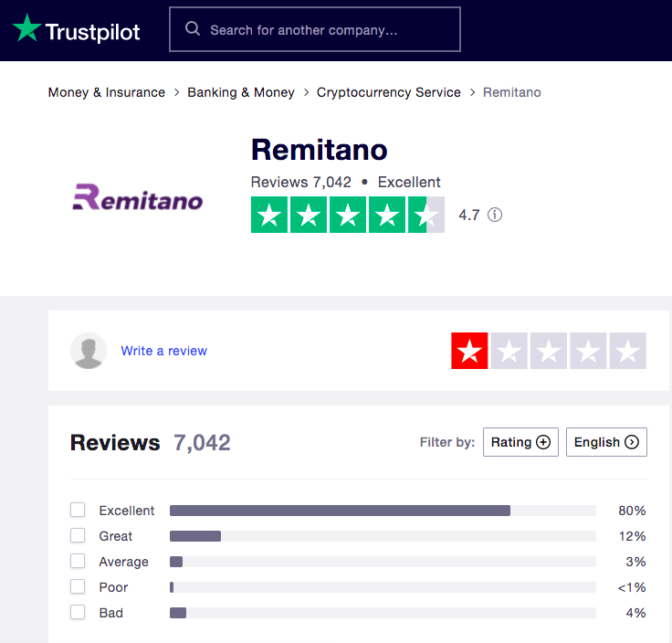Tick the Poor filter checkbox
The width and height of the screenshot is (672, 643).
(78, 586)
